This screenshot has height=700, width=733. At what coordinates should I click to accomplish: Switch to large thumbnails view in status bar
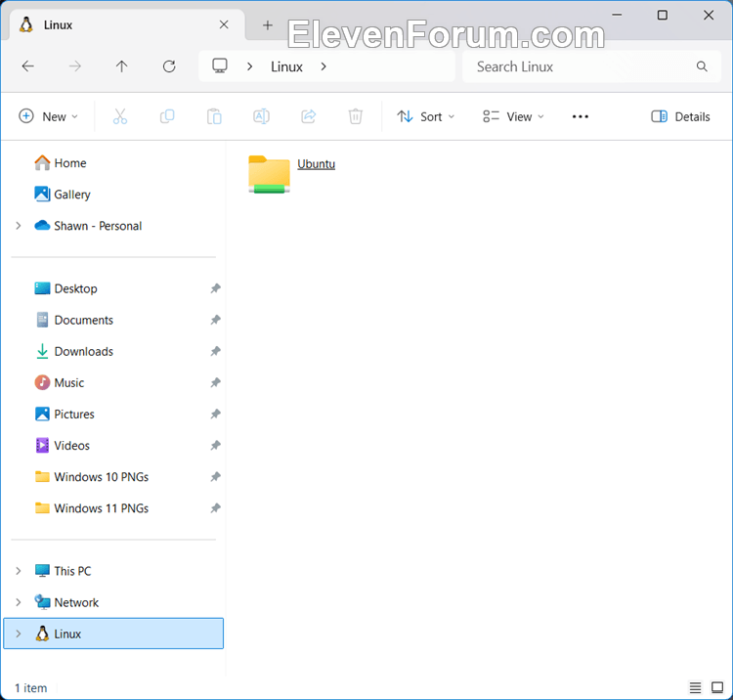(x=717, y=687)
